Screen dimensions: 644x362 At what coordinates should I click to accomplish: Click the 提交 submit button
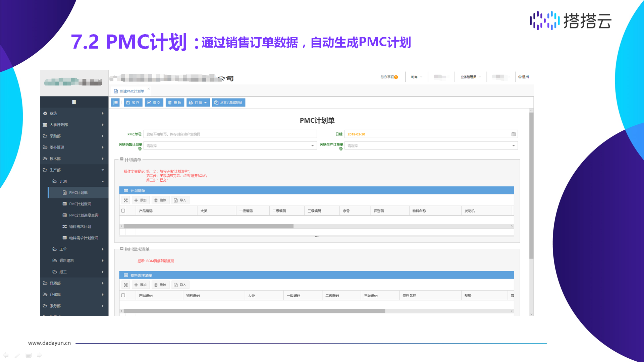154,103
